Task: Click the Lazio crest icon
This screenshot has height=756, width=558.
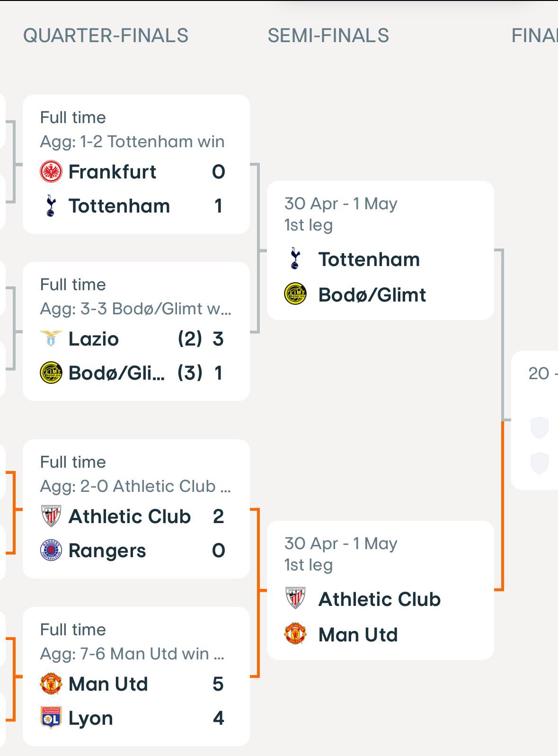Action: tap(51, 339)
